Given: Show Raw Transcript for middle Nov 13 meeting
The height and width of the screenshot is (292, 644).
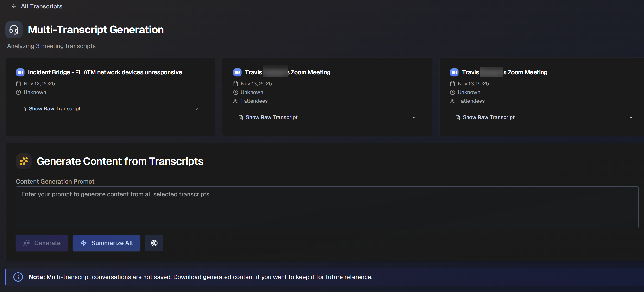Looking at the screenshot, I should click(271, 118).
